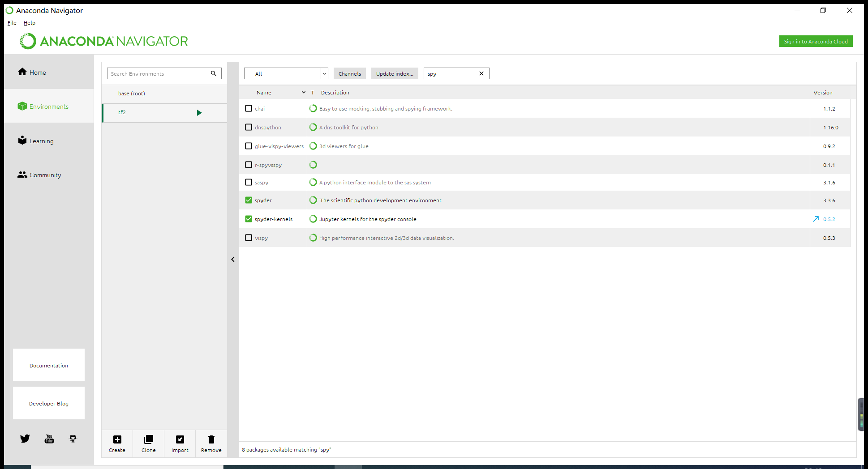Open the File menu
Viewport: 868px width, 469px height.
pyautogui.click(x=12, y=23)
